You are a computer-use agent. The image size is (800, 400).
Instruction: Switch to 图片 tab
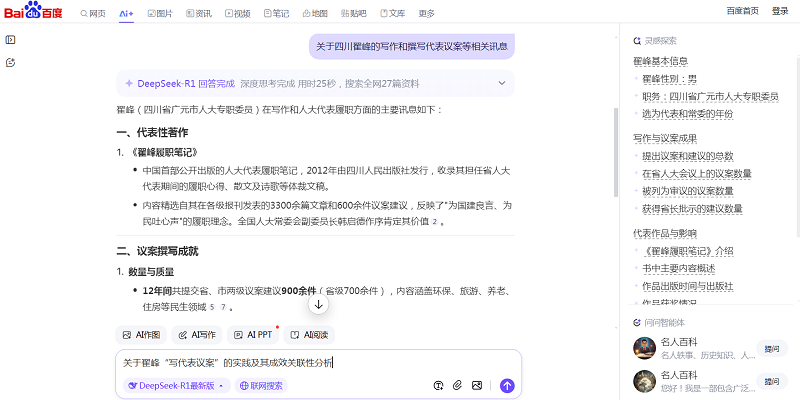coord(160,14)
